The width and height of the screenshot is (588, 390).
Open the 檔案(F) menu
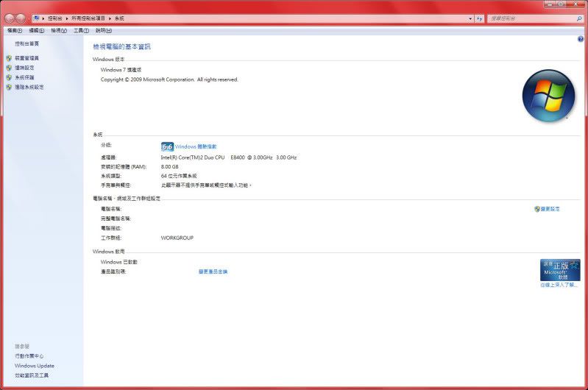tap(15, 30)
